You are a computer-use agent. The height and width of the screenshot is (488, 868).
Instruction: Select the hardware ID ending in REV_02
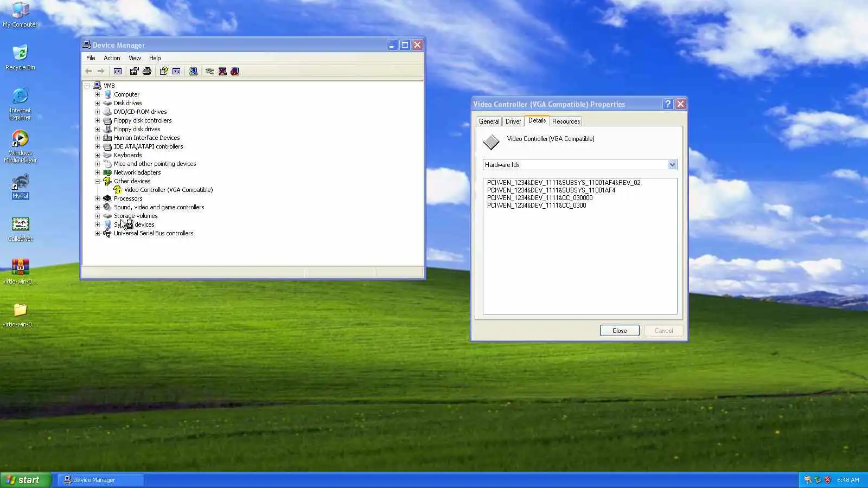coord(564,183)
